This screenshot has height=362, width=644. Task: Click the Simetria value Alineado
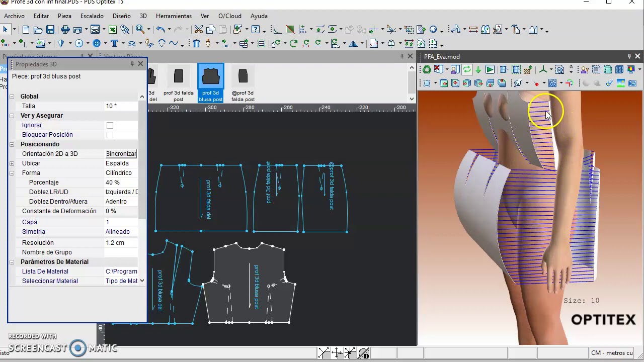[121, 232]
